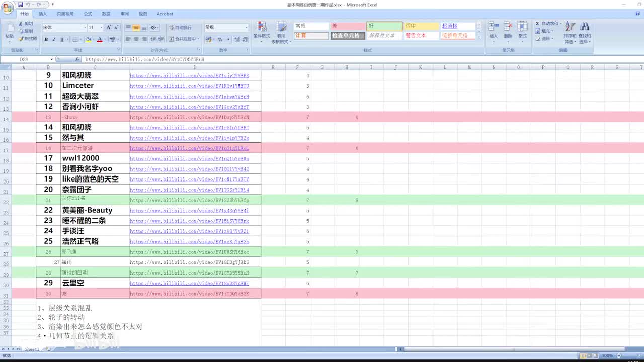
Task: Open the font size dropdown showing 11
Action: 101,27
